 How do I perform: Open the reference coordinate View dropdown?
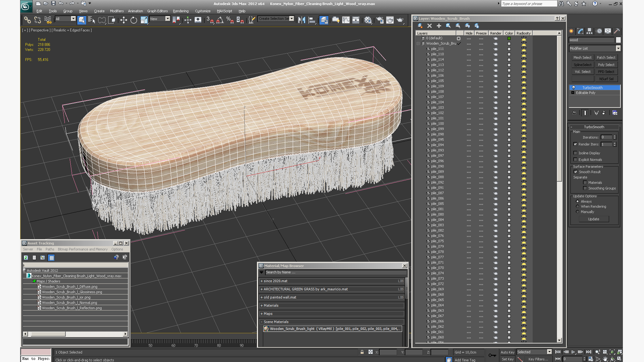167,19
